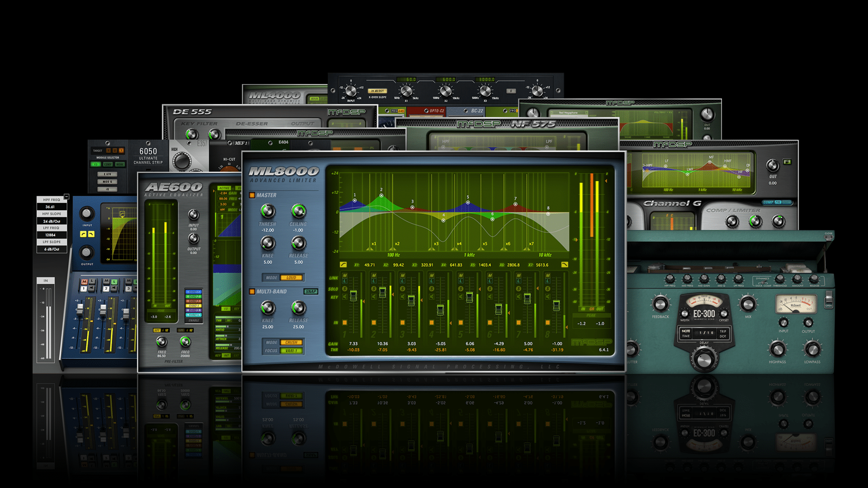Image resolution: width=868 pixels, height=488 pixels.
Task: Click band 5 key listen speaker icon in ML8000
Action: coord(461,297)
